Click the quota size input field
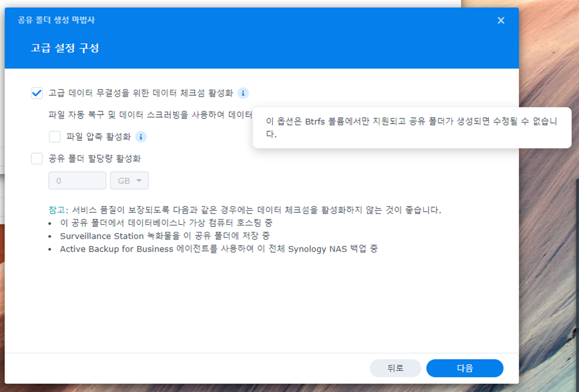Image resolution: width=579 pixels, height=392 pixels. point(77,181)
